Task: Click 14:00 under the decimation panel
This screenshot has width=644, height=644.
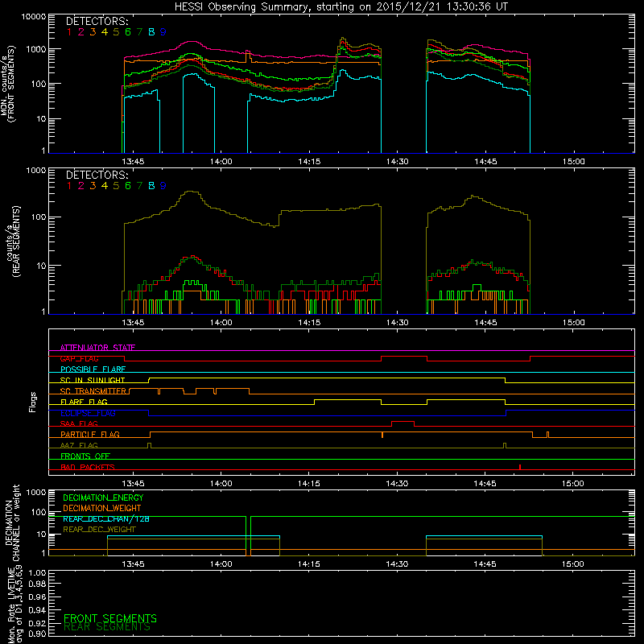Action: [221, 564]
